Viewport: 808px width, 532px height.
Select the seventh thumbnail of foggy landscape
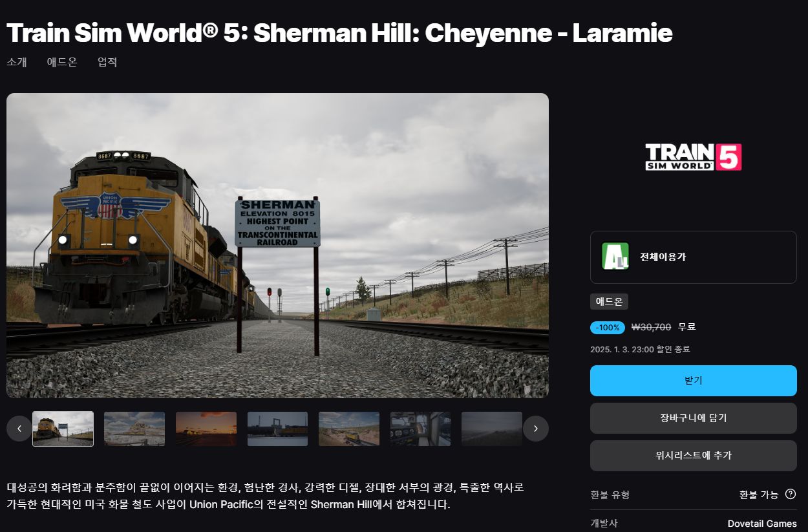492,429
